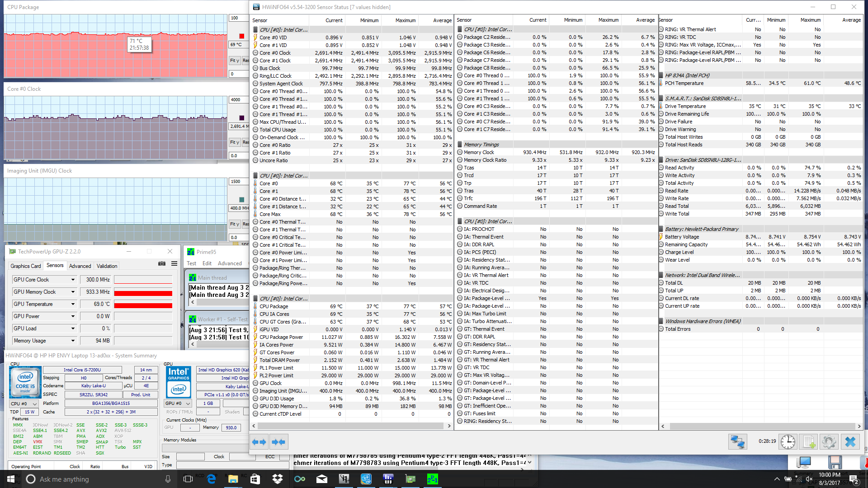Open the Validation tab in GPU-Z
The image size is (868, 488).
click(107, 266)
